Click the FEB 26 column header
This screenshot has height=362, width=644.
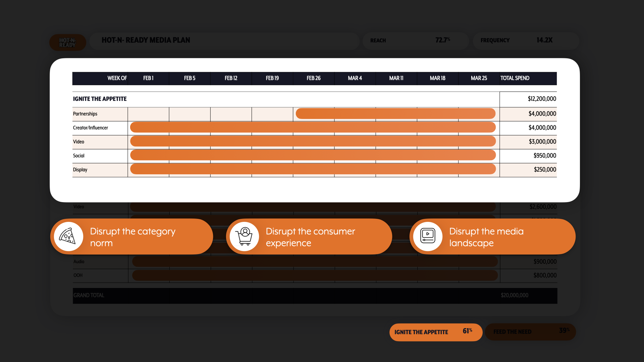click(314, 78)
